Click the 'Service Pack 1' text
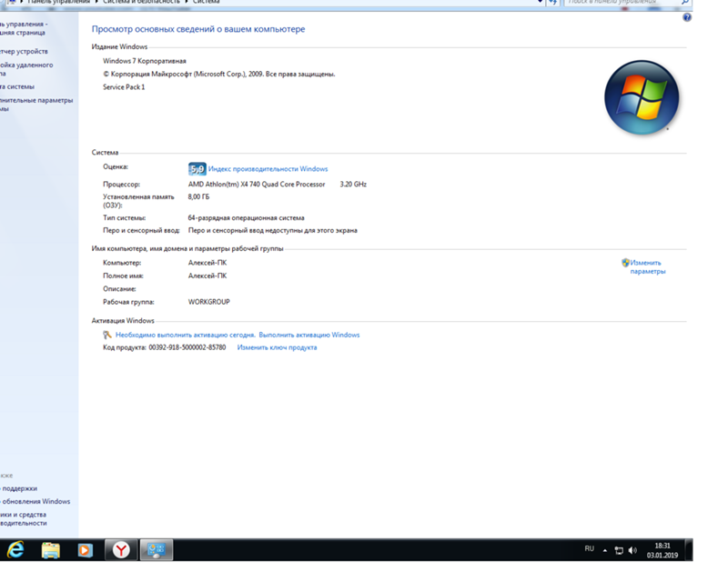The image size is (728, 582). coord(124,87)
